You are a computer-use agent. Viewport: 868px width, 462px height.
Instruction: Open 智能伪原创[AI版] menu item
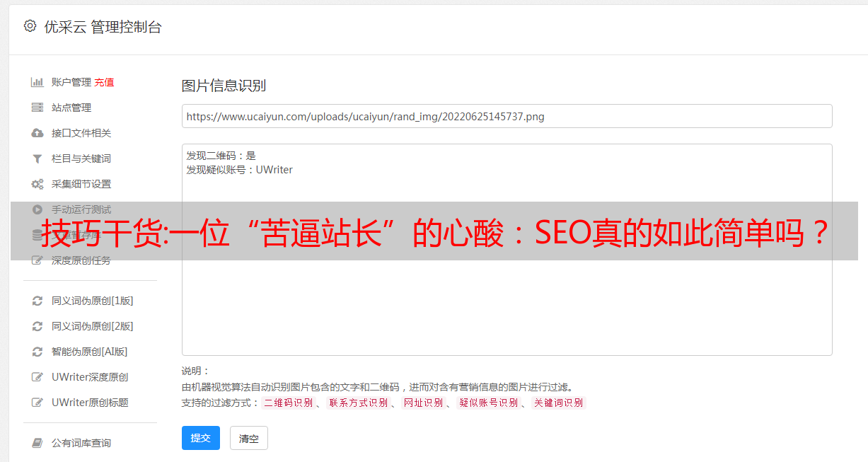click(89, 352)
